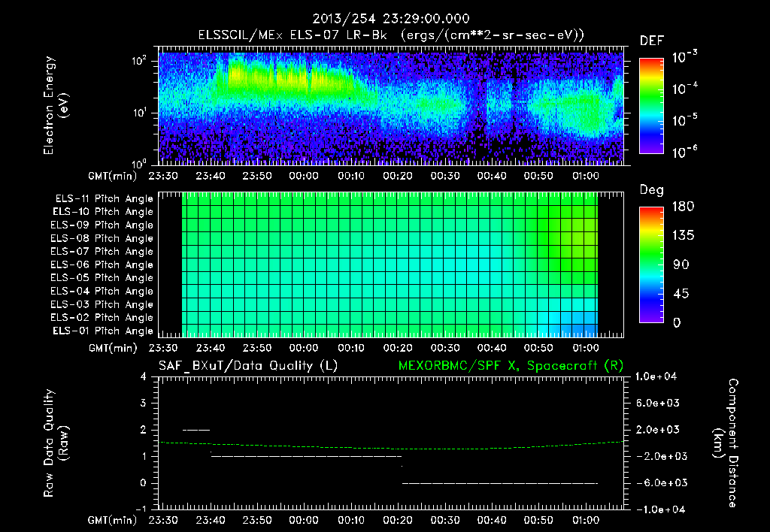Screen dimensions: 770x532
Task: Click the 00:30 time tick under pitch angle panel
Action: click(445, 348)
